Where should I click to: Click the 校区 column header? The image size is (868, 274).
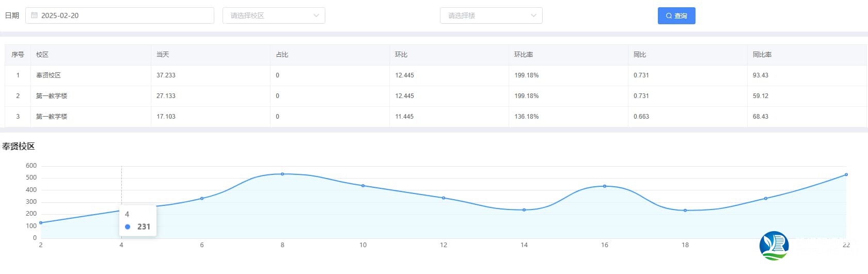(42, 55)
